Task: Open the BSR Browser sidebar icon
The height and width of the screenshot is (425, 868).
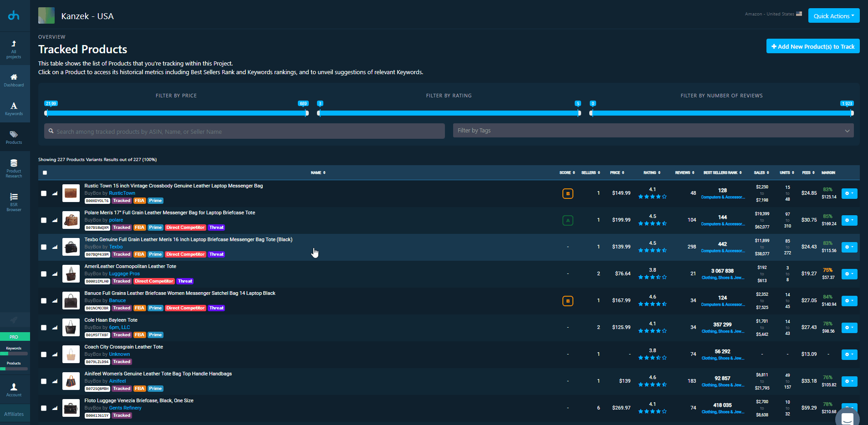Action: [x=14, y=201]
